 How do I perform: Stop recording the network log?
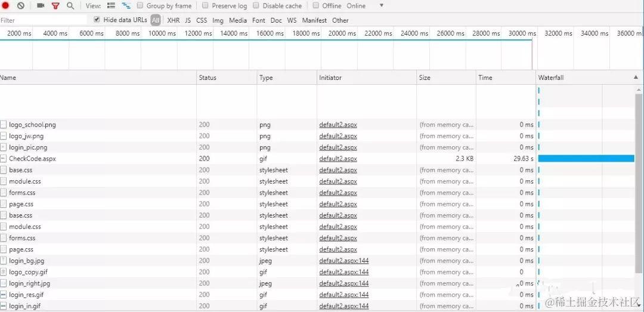tap(5, 6)
